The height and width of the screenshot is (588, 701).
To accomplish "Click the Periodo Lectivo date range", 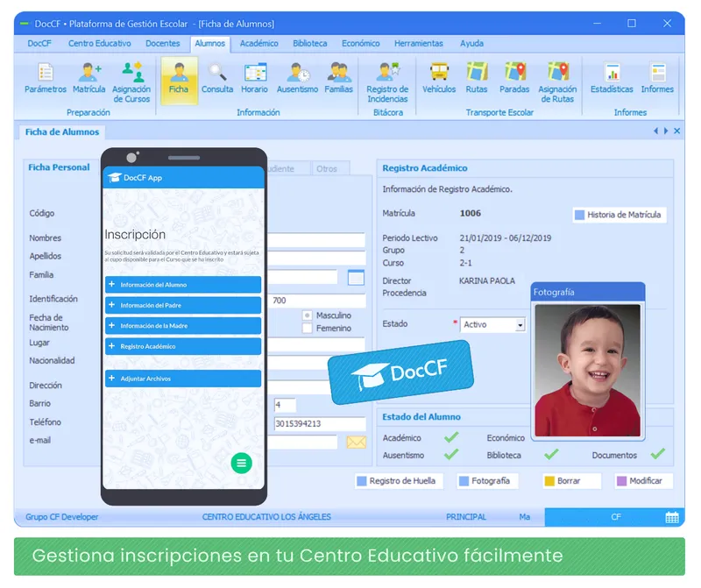I will [506, 237].
